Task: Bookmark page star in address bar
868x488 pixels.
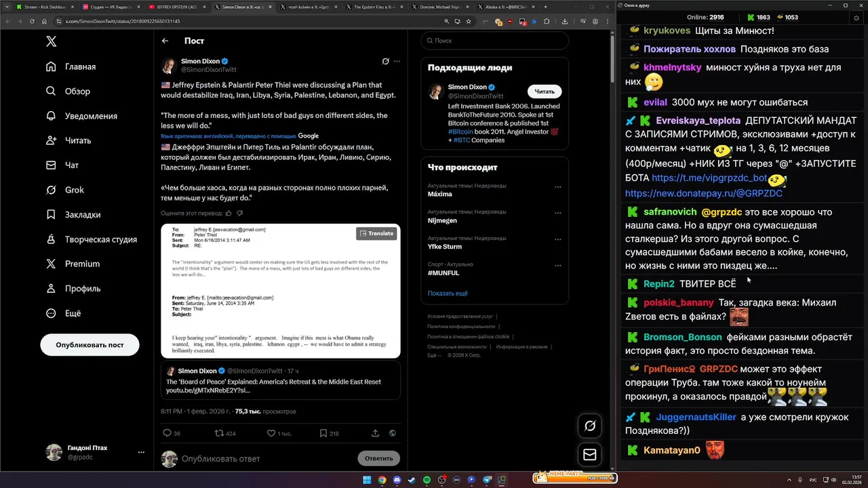Action: point(469,22)
